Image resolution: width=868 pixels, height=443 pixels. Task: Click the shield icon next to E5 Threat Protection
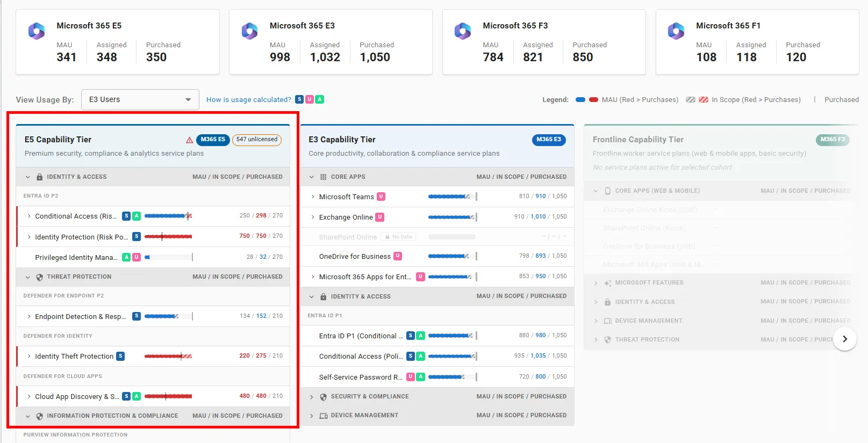tap(40, 277)
